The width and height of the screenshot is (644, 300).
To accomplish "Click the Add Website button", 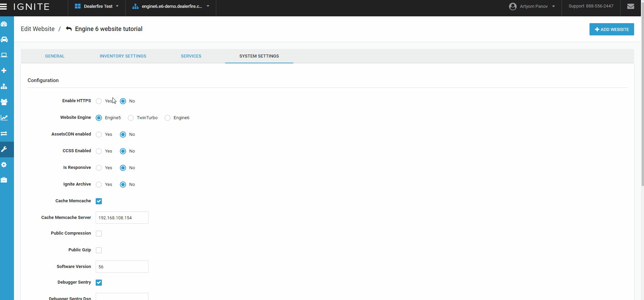I will (612, 30).
